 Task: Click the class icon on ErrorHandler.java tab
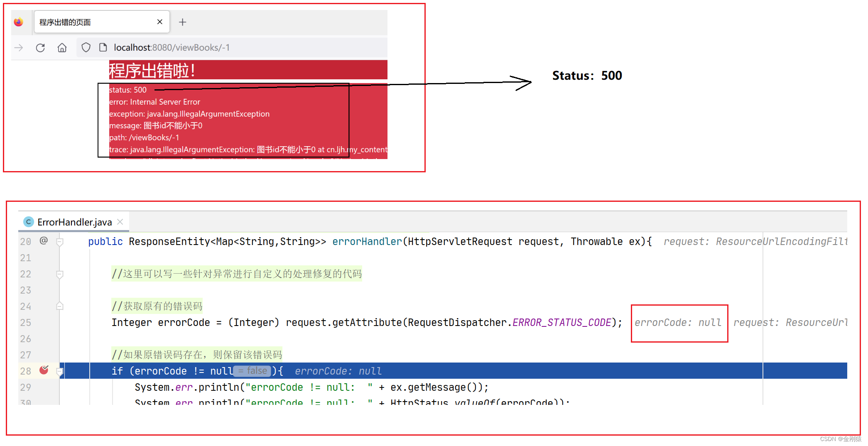tap(28, 222)
